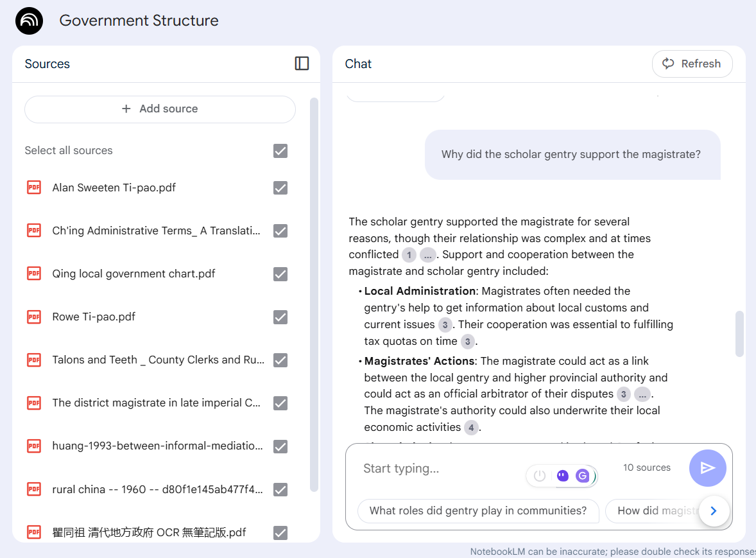
Task: Click the "Select all sources" label
Action: click(69, 150)
